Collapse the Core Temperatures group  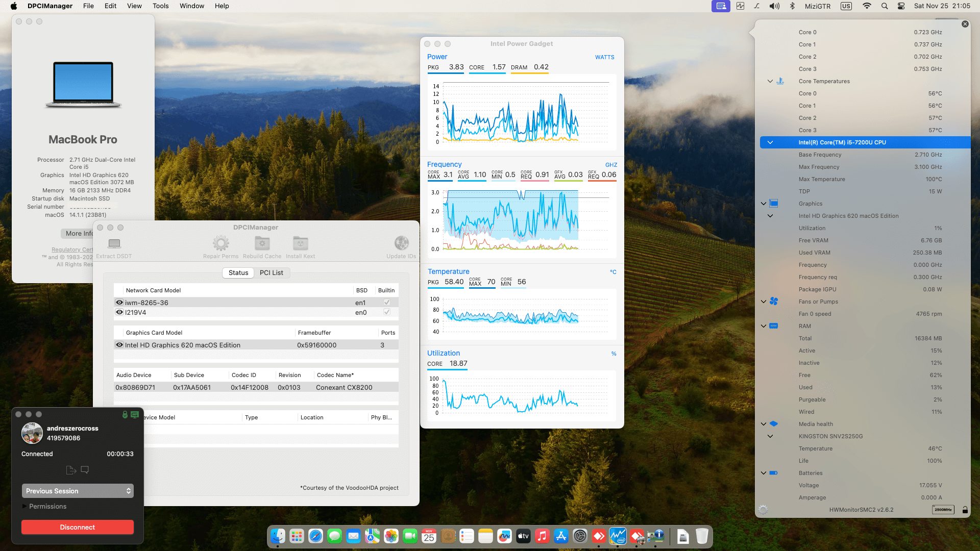pos(770,81)
